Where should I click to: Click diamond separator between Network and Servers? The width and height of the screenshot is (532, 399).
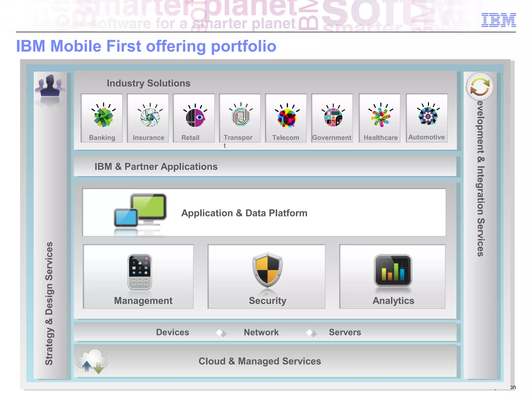(311, 333)
